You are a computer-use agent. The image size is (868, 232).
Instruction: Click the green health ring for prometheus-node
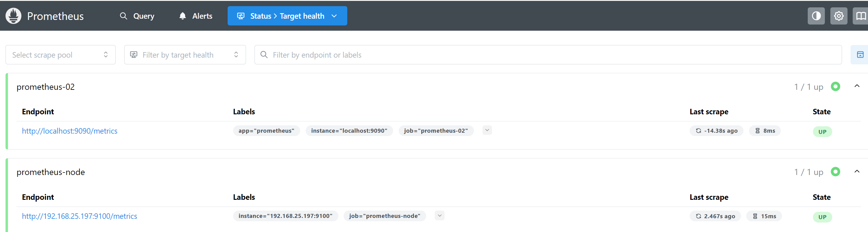point(835,172)
